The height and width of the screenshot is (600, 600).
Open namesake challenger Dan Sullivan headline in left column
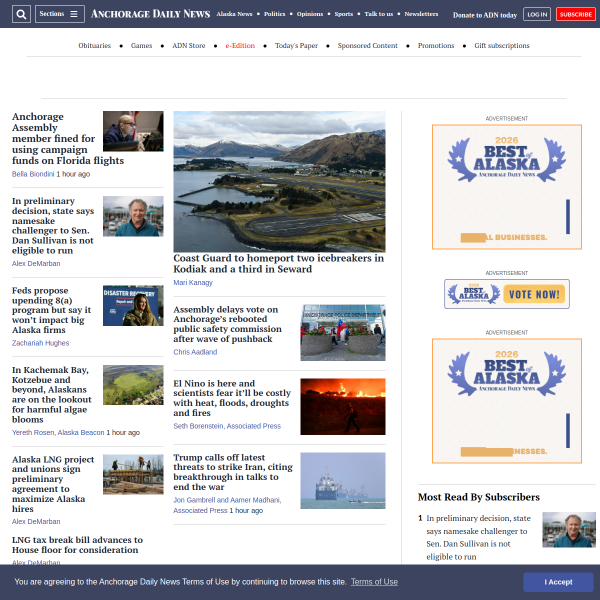[53, 226]
